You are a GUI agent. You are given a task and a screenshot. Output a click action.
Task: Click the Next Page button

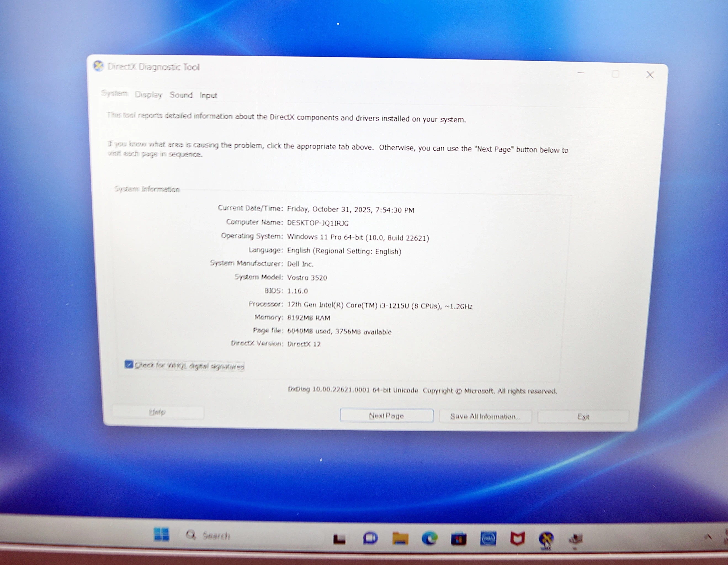point(386,416)
